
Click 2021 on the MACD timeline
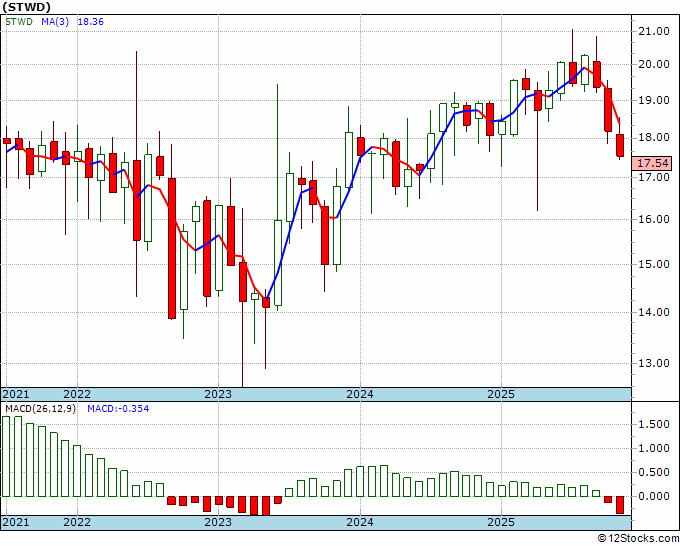[16, 522]
